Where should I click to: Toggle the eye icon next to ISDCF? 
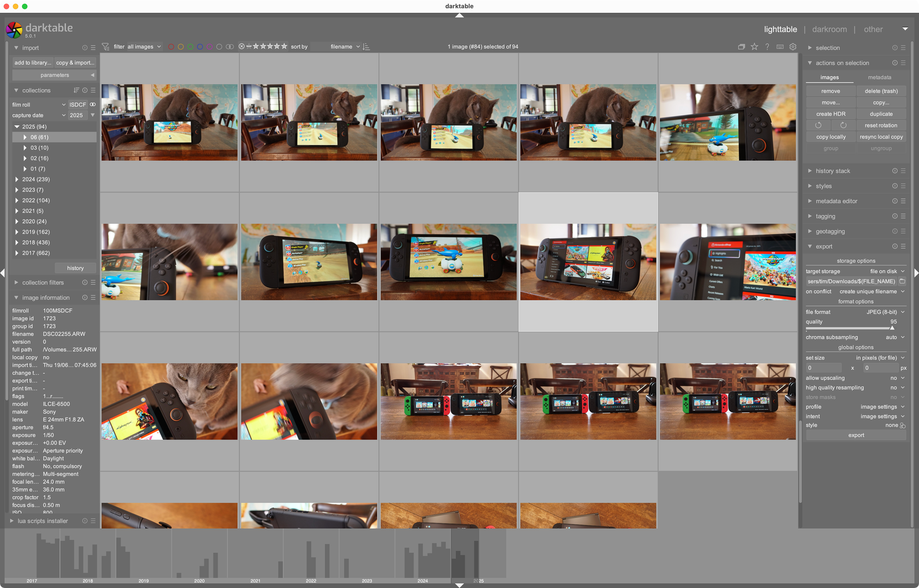(x=92, y=104)
